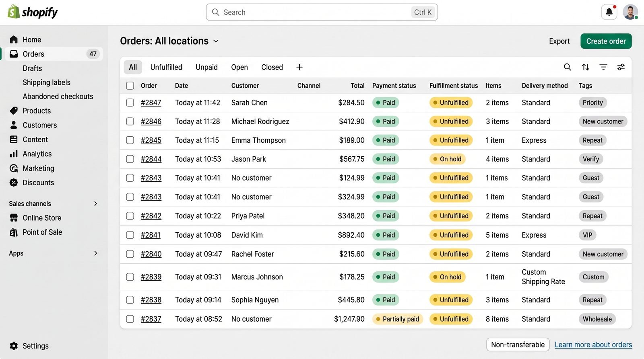Image resolution: width=644 pixels, height=359 pixels.
Task: Click the Orders inbox icon
Action: pyautogui.click(x=14, y=54)
